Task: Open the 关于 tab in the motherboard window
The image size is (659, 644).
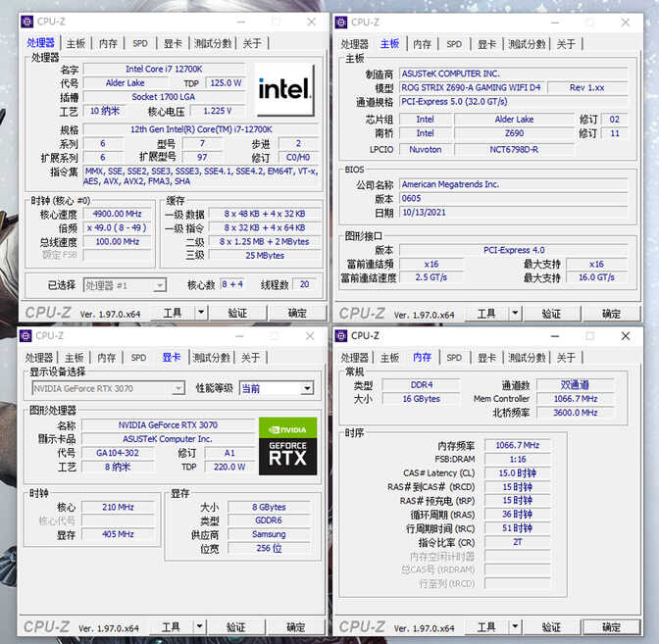Action: [x=566, y=44]
